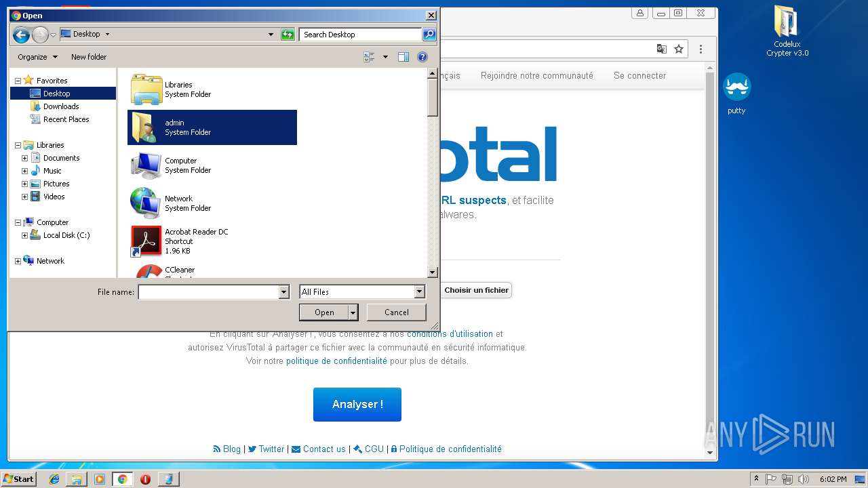Open media player taskbar icon
The image size is (868, 488).
pyautogui.click(x=100, y=479)
